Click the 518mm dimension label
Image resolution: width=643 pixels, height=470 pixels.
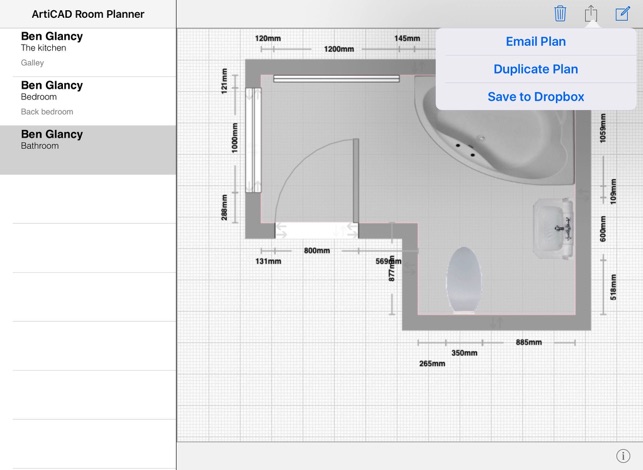pos(613,287)
